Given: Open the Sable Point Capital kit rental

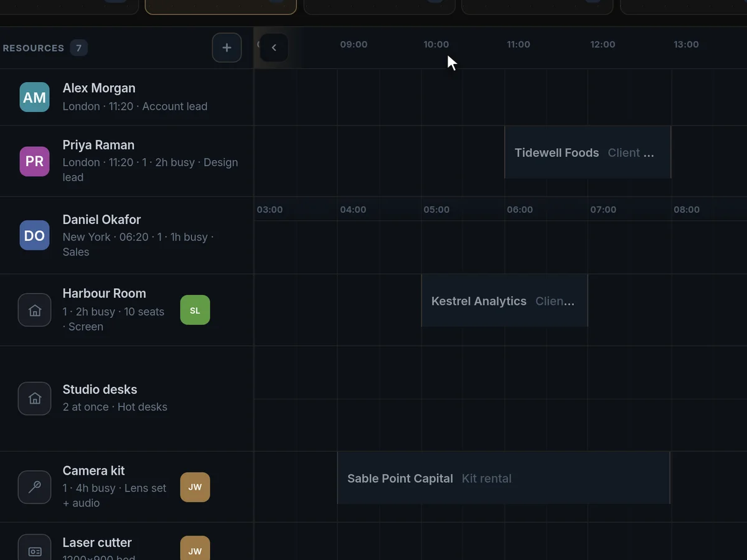Looking at the screenshot, I should click(x=504, y=478).
